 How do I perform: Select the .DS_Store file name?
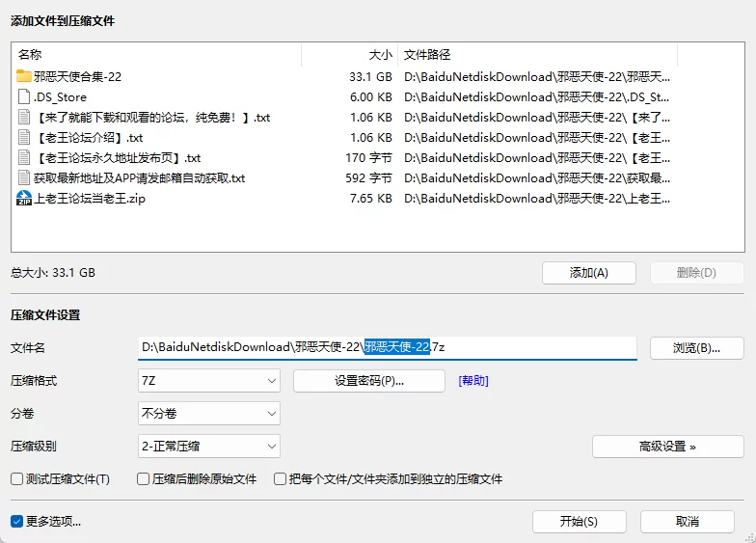point(60,96)
